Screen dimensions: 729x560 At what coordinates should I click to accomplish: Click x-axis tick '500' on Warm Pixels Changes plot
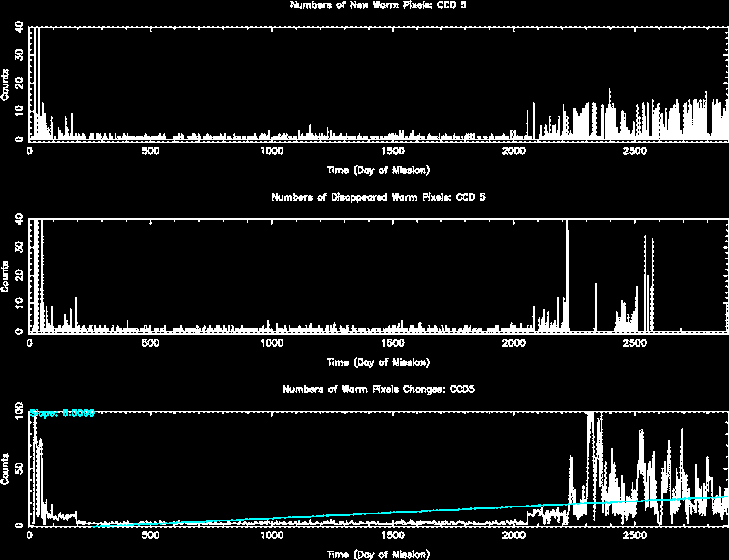pyautogui.click(x=151, y=535)
